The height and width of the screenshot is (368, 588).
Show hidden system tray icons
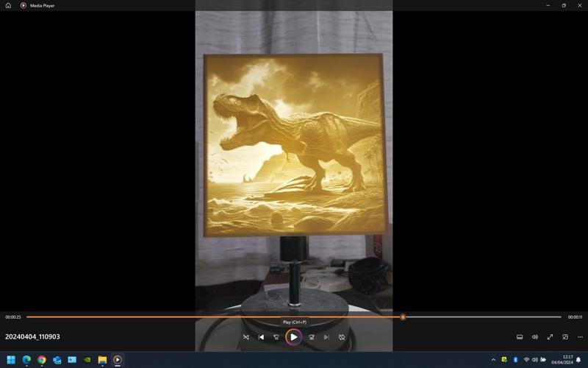pyautogui.click(x=493, y=360)
